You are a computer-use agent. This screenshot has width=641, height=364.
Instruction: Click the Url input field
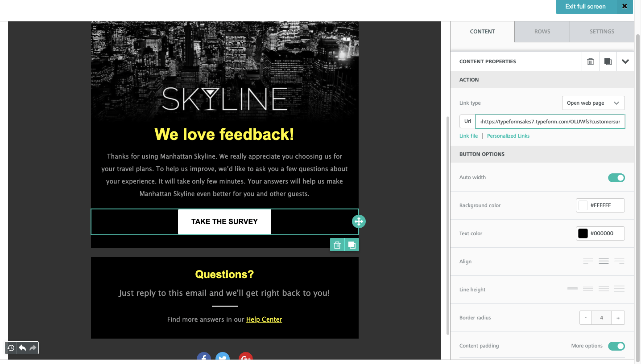550,121
